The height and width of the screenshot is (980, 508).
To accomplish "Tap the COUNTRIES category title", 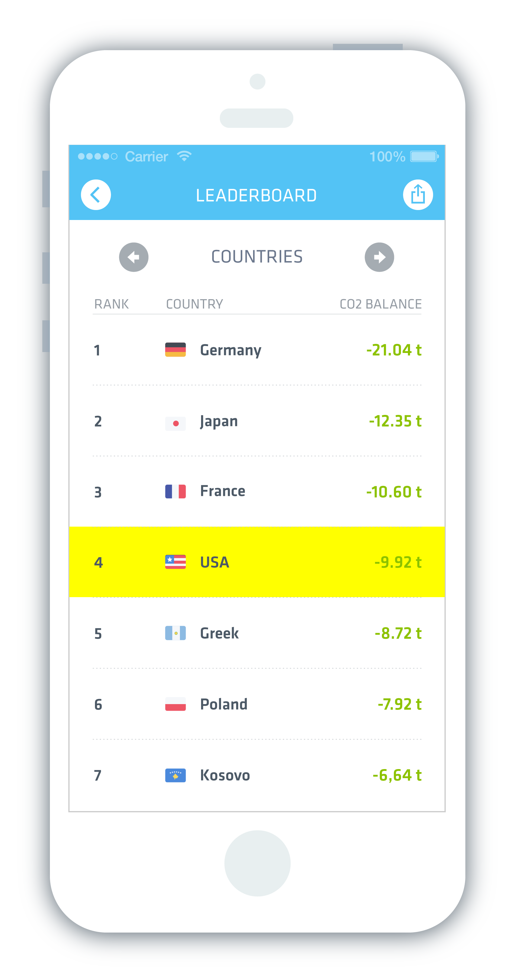I will (x=257, y=257).
